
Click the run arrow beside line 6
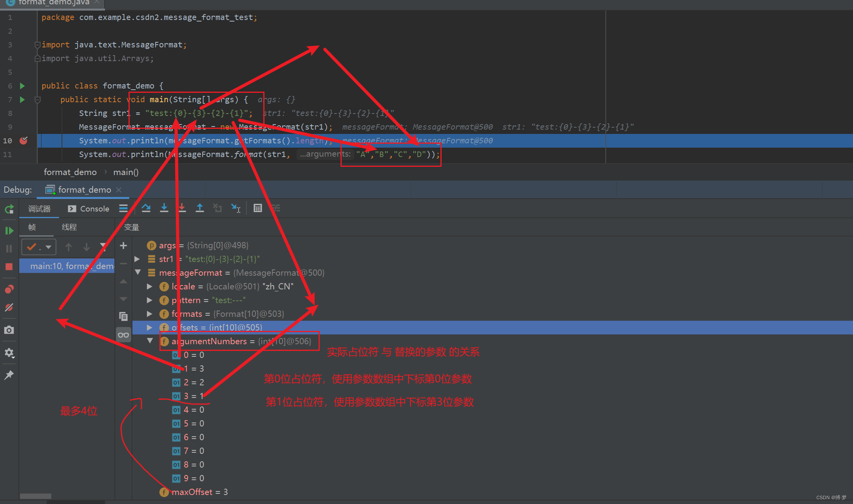point(22,86)
